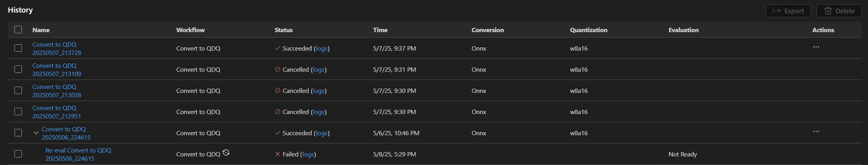Sort by the Status column header
This screenshot has width=868, height=165.
283,30
